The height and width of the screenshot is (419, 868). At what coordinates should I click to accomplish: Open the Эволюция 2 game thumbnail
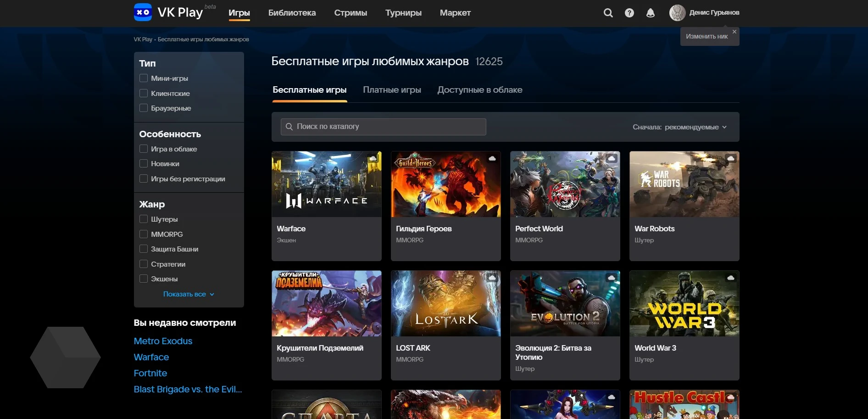point(565,303)
